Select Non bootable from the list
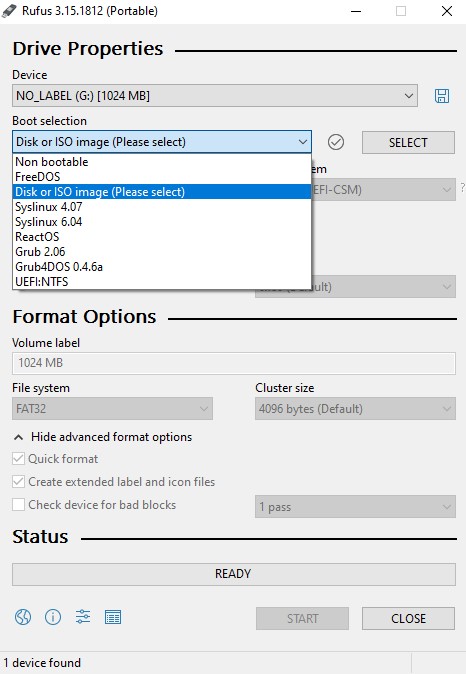The image size is (466, 674). 162,162
